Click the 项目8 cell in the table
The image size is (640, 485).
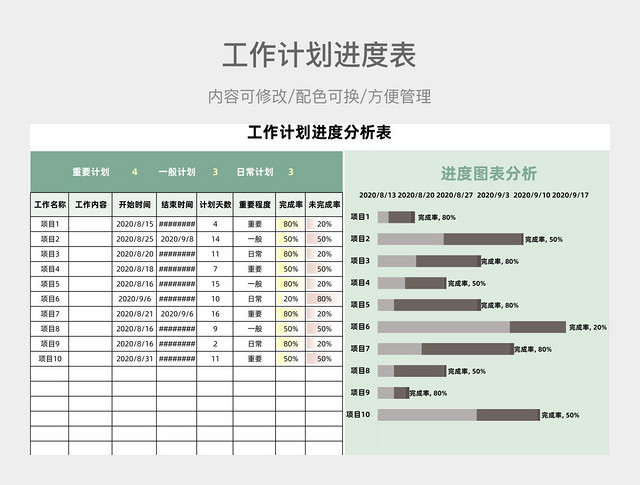[50, 329]
